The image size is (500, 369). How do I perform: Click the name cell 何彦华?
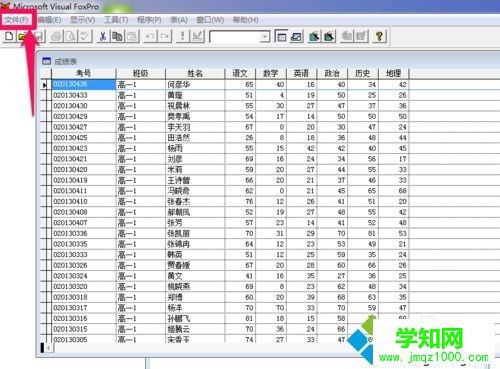click(x=195, y=85)
